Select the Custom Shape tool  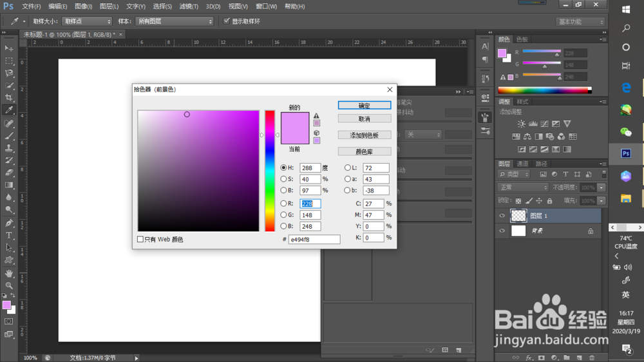(x=8, y=260)
